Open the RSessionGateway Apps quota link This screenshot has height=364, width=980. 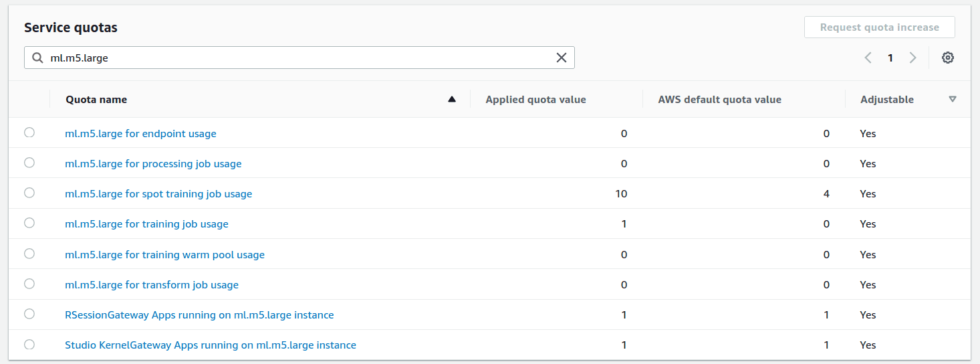coord(199,315)
